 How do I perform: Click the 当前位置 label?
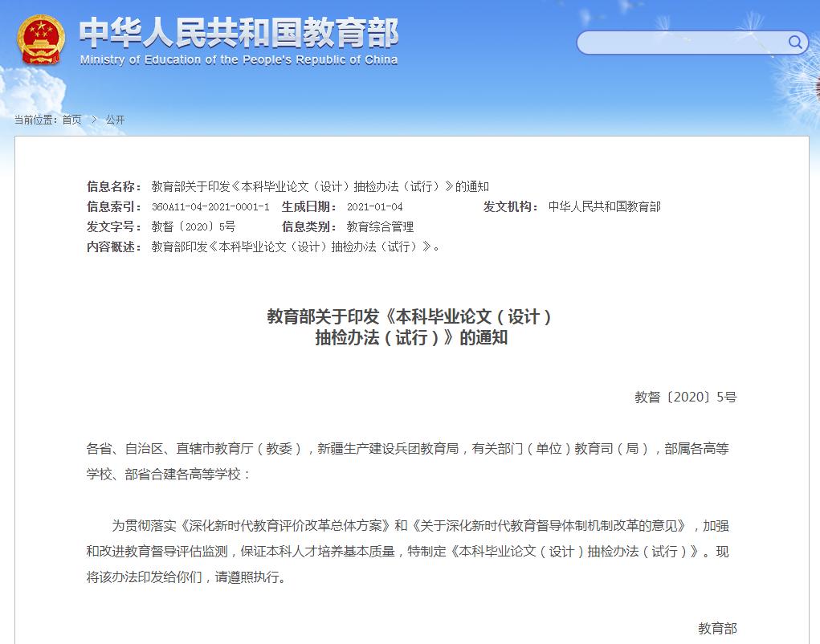tap(36, 120)
